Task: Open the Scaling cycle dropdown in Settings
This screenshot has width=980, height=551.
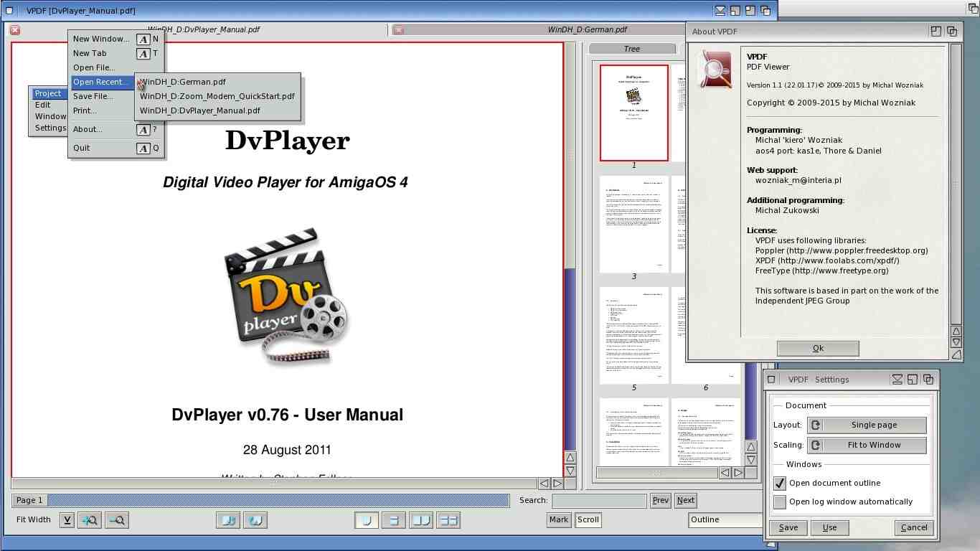Action: [867, 445]
